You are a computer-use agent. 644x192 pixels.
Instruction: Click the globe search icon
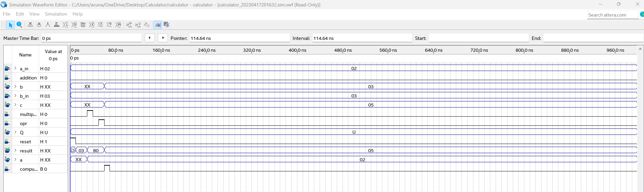[642, 15]
